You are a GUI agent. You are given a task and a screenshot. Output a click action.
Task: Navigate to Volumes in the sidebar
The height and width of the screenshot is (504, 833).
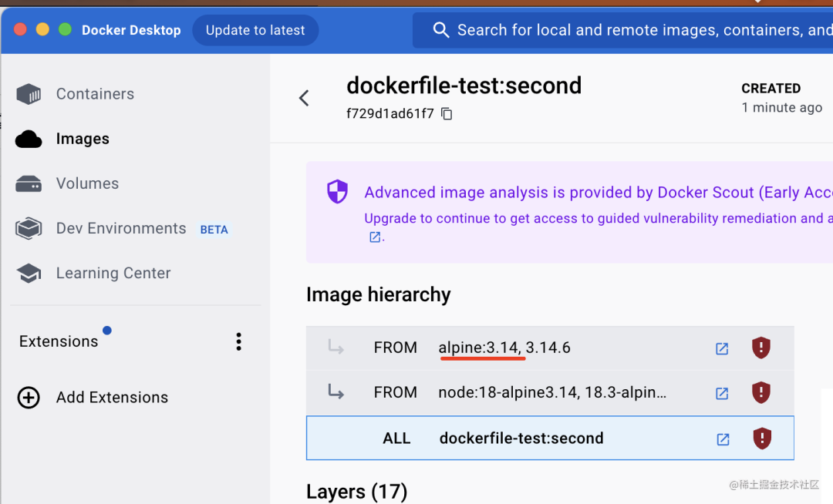[87, 183]
